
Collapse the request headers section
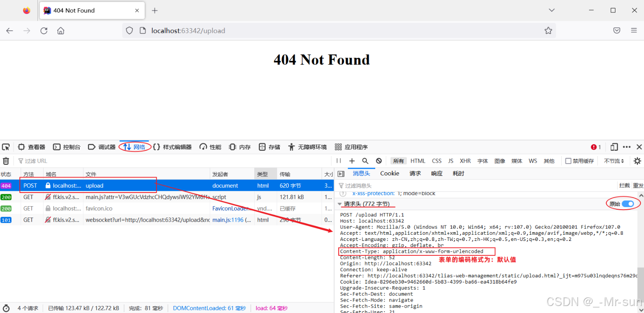click(339, 204)
